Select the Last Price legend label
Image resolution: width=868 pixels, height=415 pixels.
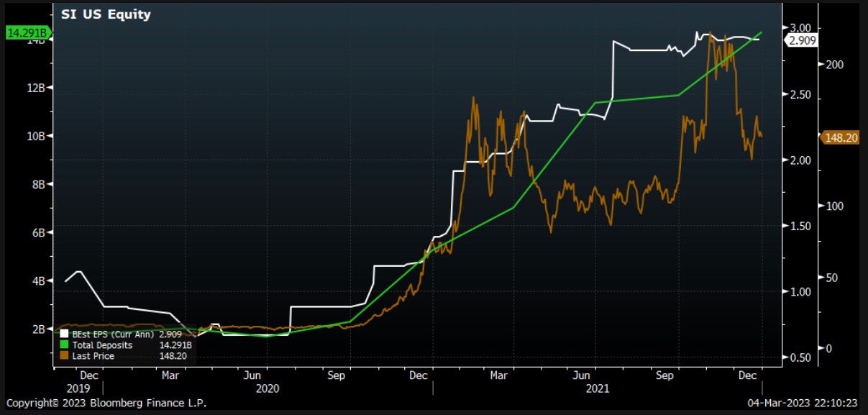coord(93,356)
